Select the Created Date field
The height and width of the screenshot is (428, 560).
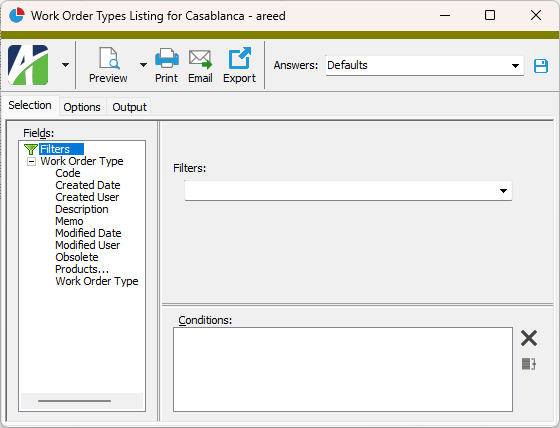click(88, 185)
